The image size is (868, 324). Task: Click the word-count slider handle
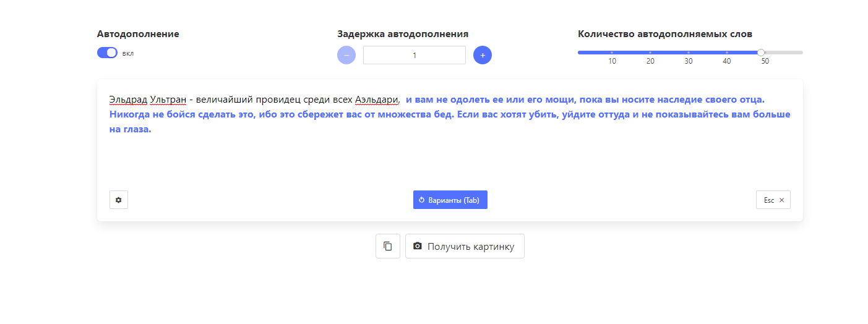tap(761, 53)
